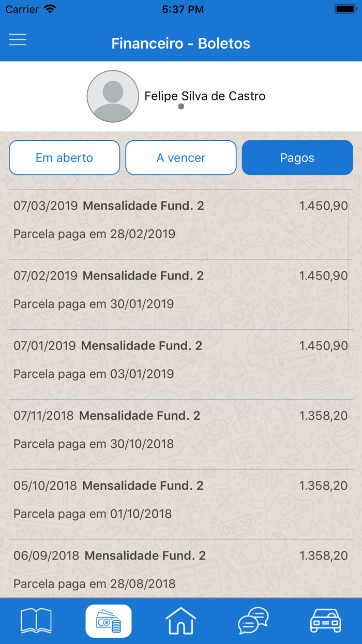Toggle the A vencer filter
The width and height of the screenshot is (362, 644).
(x=180, y=157)
